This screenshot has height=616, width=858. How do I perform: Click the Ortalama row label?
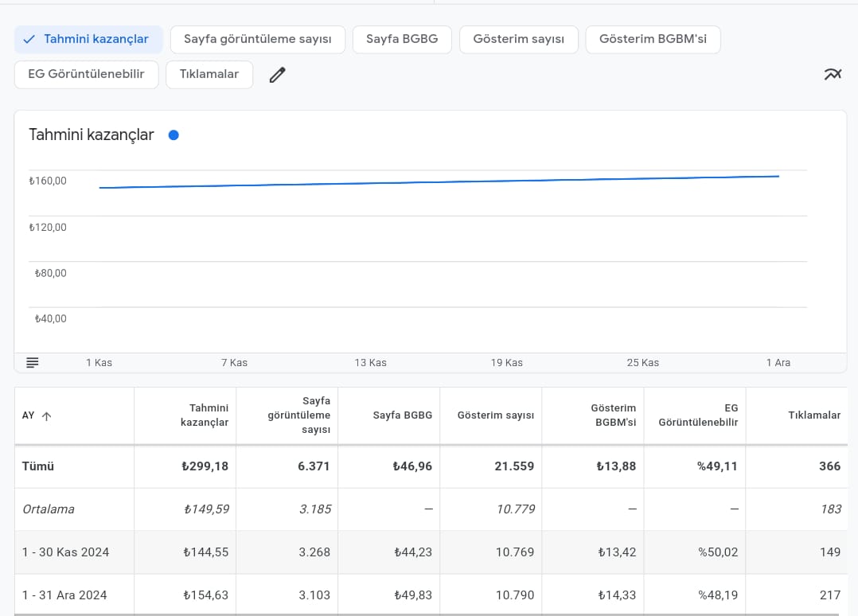click(x=48, y=509)
